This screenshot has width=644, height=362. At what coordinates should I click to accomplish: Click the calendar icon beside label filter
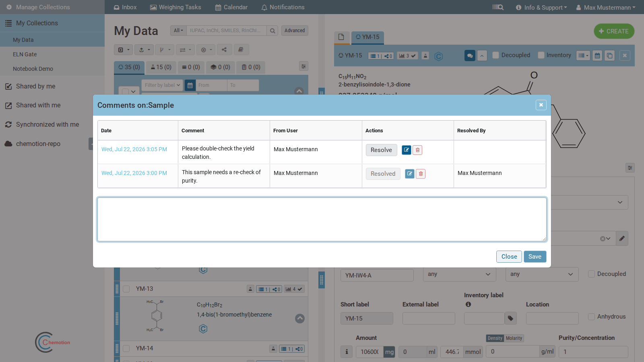pos(190,85)
